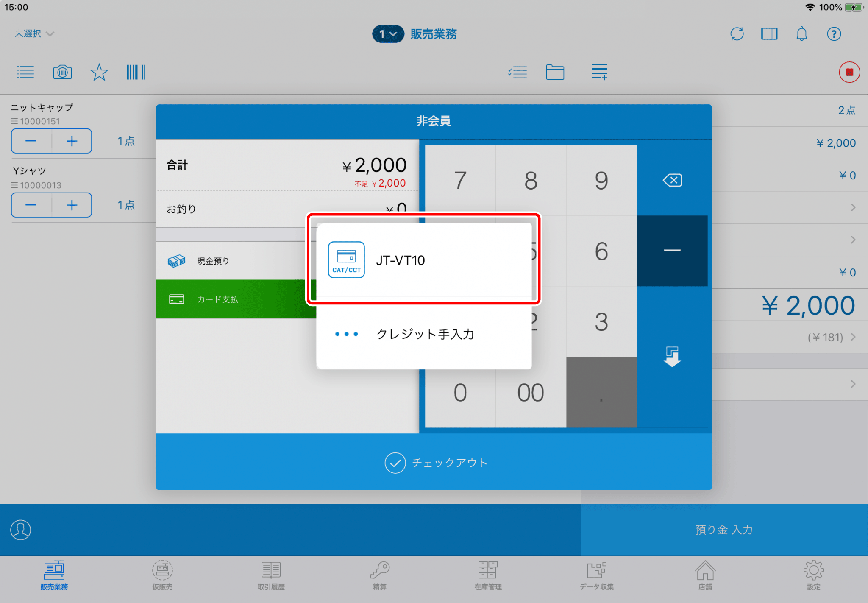Open favorites with the star icon
This screenshot has width=868, height=603.
99,72
